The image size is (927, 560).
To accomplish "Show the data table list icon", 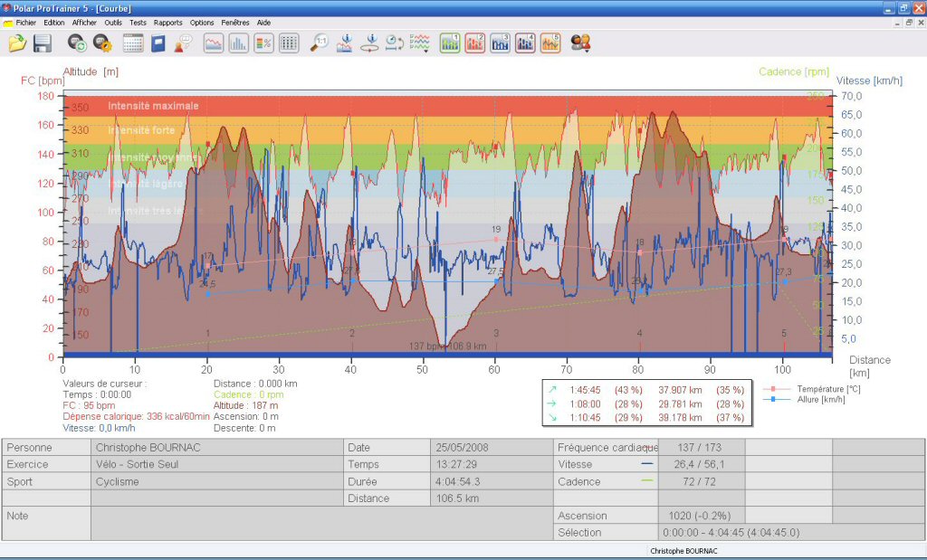I will tap(289, 43).
